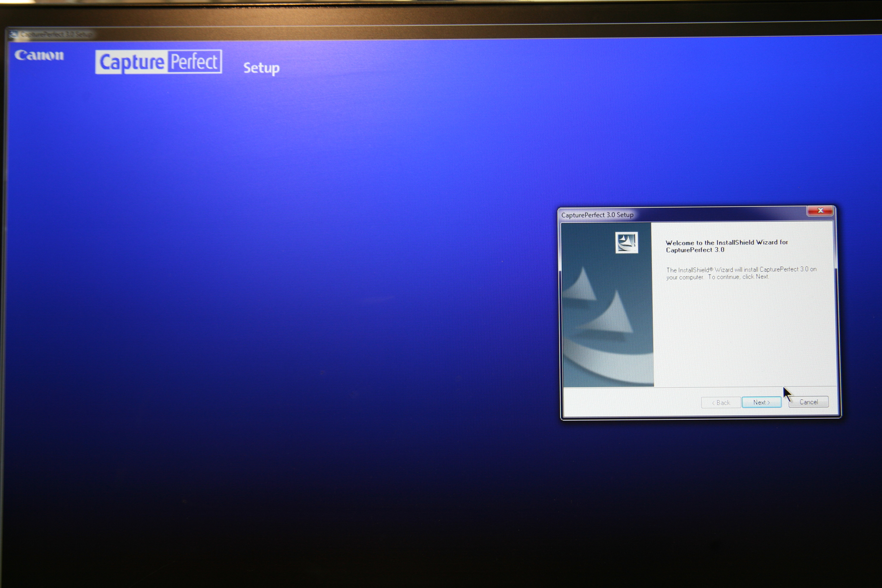Click the CapturePerfect logo banner
The image size is (882, 588).
(x=158, y=62)
